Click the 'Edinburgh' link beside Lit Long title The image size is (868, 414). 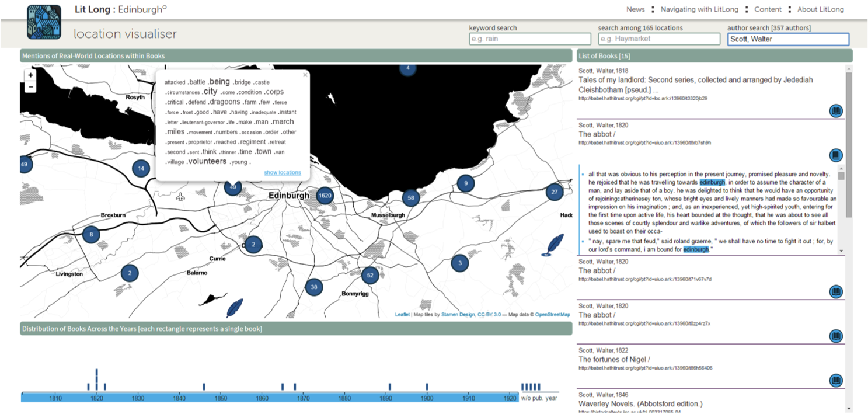coord(142,9)
